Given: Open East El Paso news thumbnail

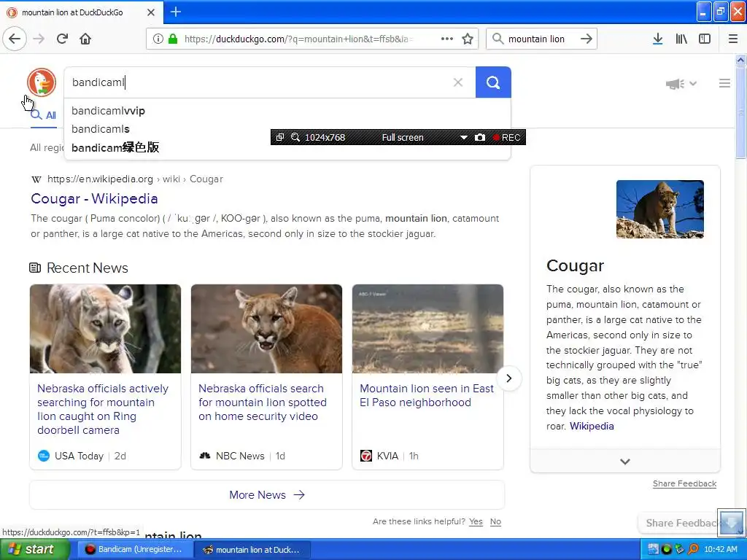Looking at the screenshot, I should click(427, 329).
